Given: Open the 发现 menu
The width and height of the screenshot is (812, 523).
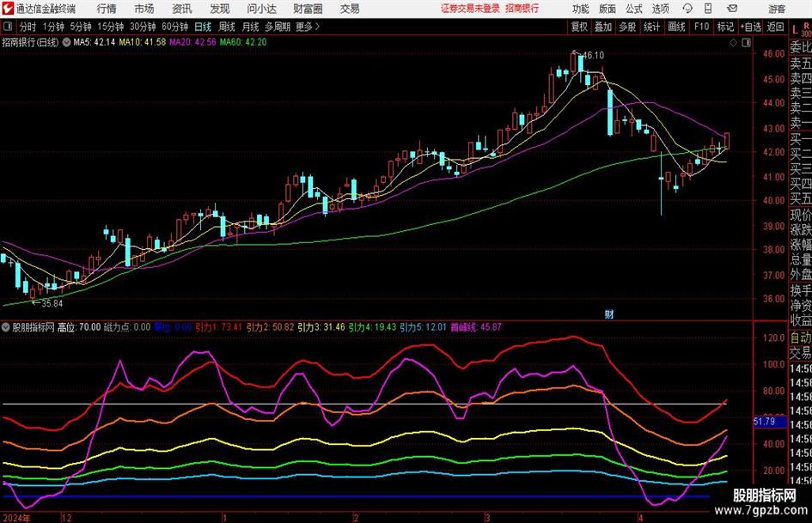Looking at the screenshot, I should click(220, 9).
